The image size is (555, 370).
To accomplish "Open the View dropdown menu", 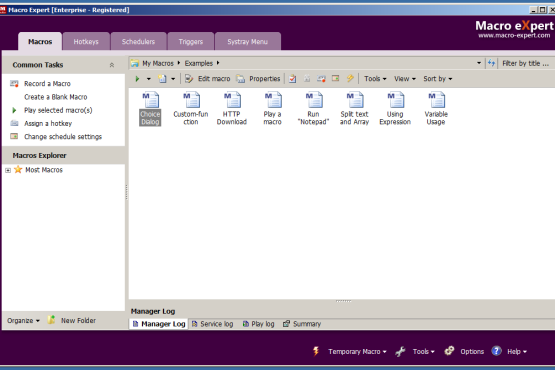I will tap(405, 79).
